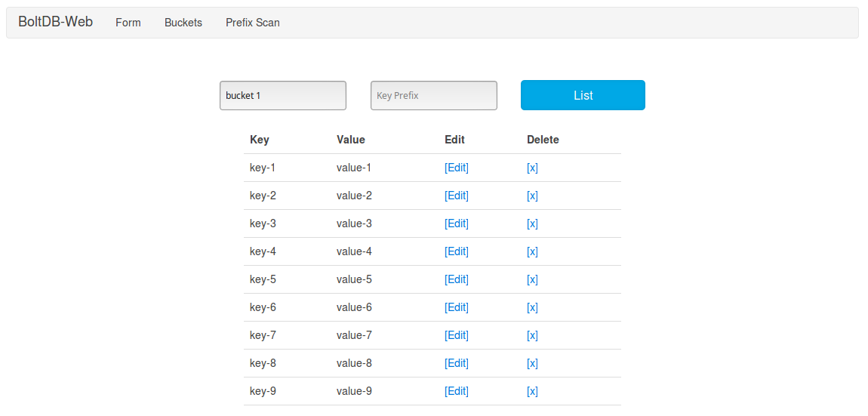Viewport: 868px width, 416px height.
Task: Edit the value-6 entry
Action: click(x=457, y=307)
